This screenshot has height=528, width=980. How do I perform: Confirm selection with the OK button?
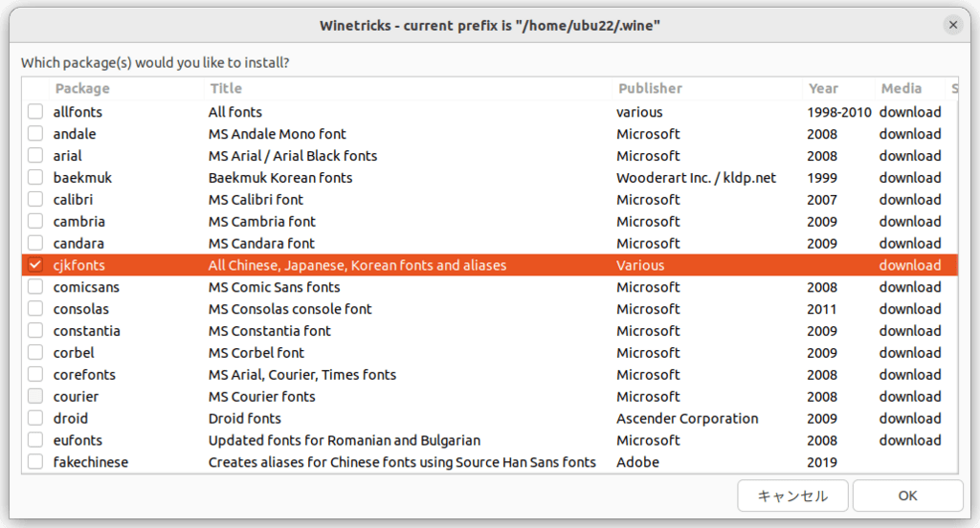pos(907,496)
